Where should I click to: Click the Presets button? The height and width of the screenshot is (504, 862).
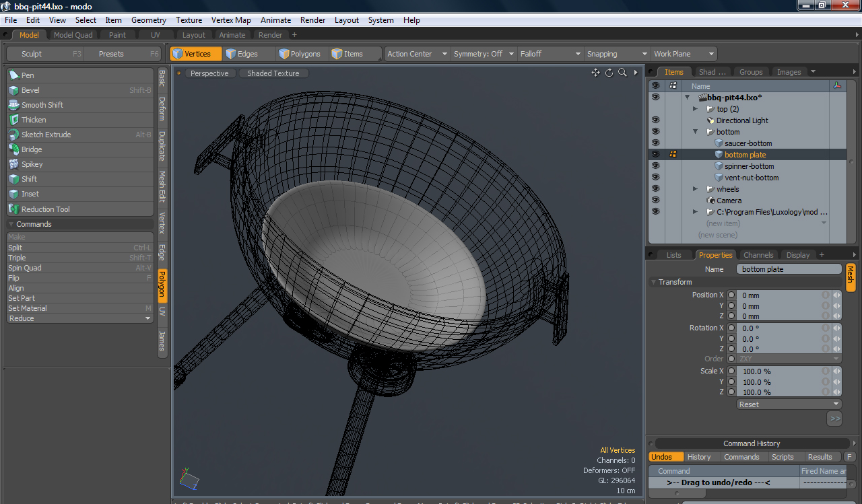[123, 54]
